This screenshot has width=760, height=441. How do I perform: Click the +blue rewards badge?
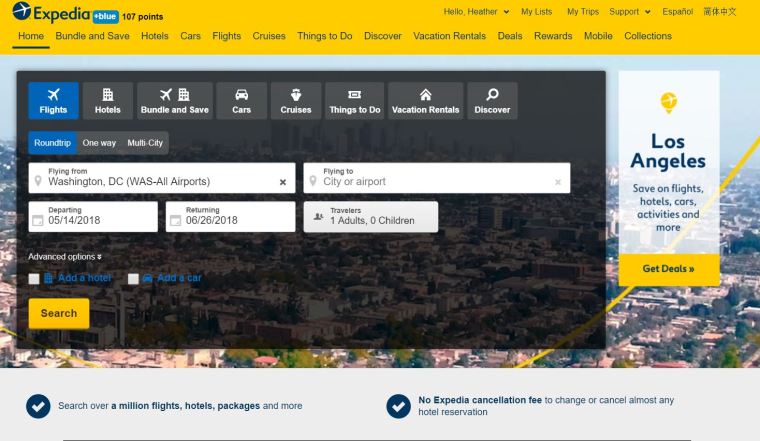106,16
